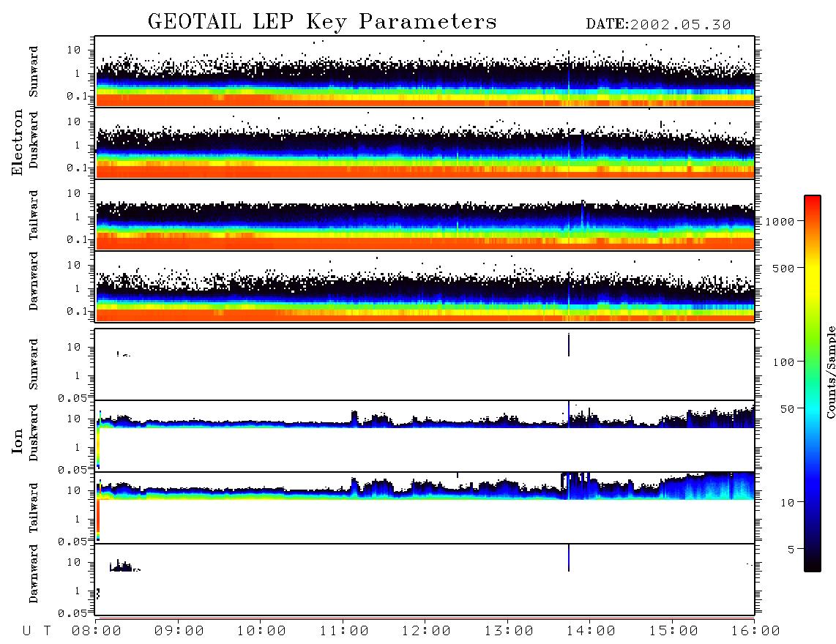Screen dimensions: 836x644
Task: Click the Electron Tailward spectrogram panel
Action: click(425, 215)
